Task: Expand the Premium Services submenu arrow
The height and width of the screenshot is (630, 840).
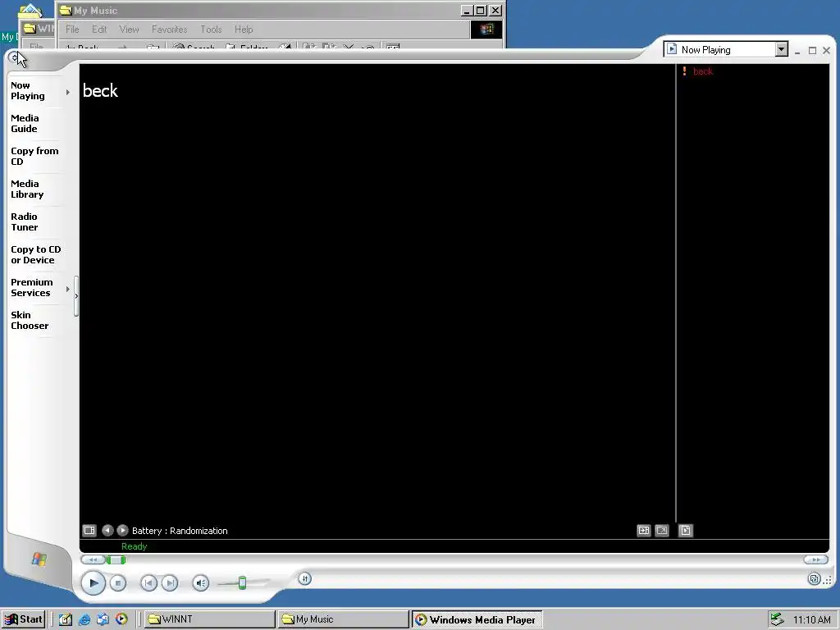Action: point(67,290)
